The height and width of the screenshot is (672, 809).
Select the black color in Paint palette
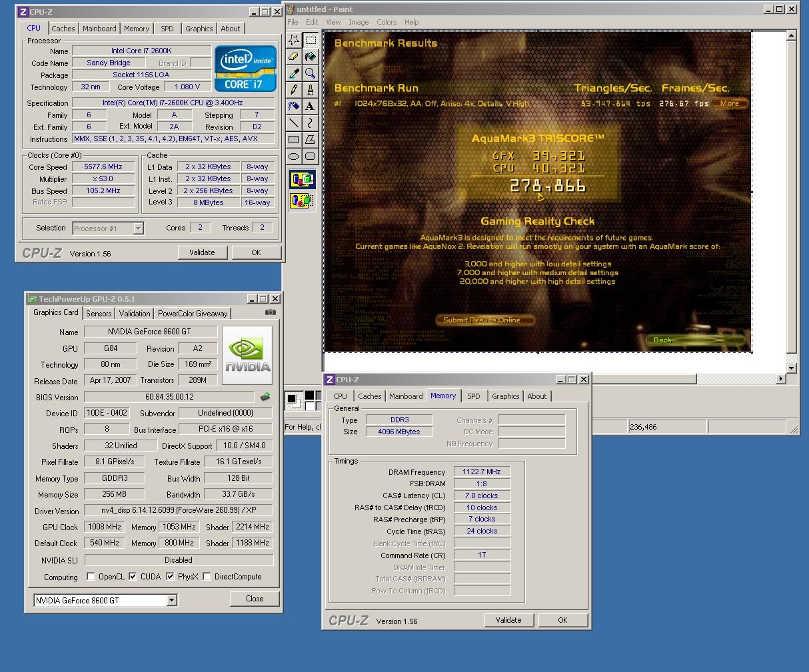pos(309,396)
